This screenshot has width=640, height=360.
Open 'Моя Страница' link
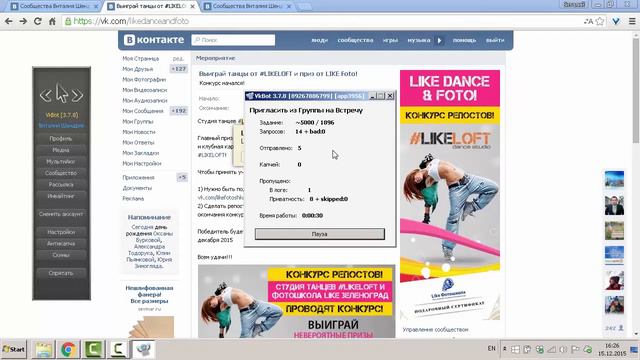[141, 58]
